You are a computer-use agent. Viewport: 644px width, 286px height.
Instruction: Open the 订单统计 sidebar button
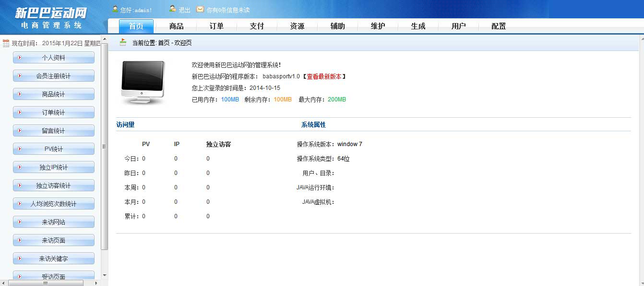click(54, 112)
